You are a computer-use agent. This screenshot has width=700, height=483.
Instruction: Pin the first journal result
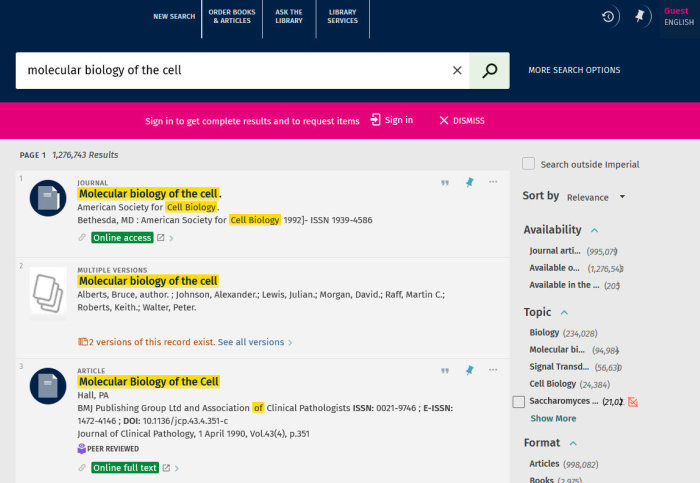click(x=470, y=182)
